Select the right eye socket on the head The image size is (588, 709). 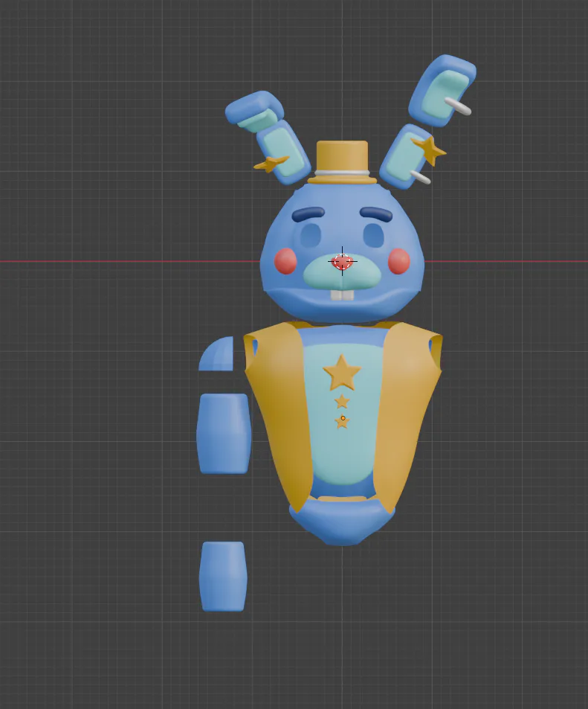click(x=373, y=235)
